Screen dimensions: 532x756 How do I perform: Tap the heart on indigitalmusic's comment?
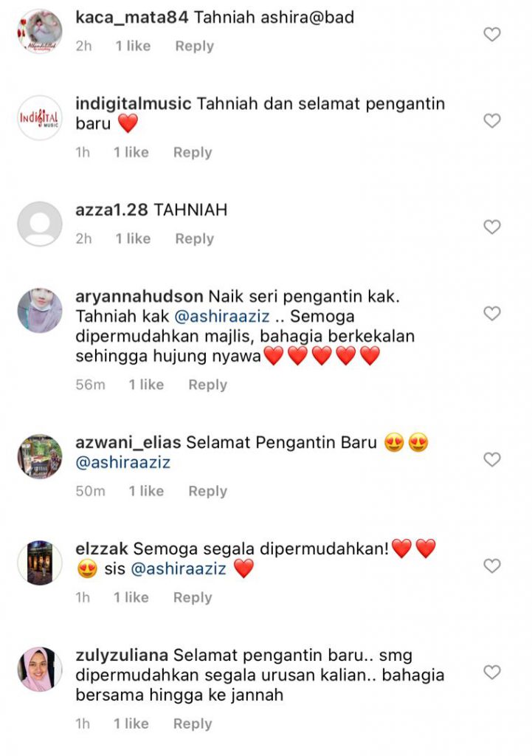tap(492, 120)
